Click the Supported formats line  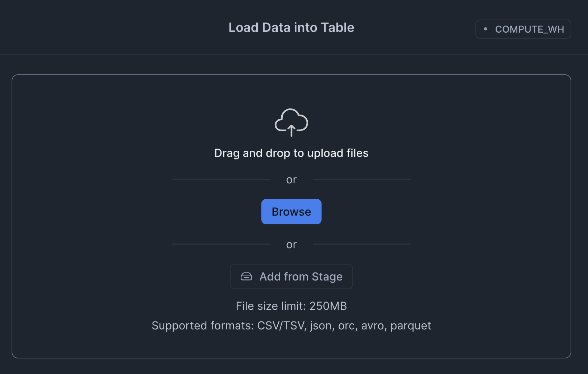coord(291,325)
